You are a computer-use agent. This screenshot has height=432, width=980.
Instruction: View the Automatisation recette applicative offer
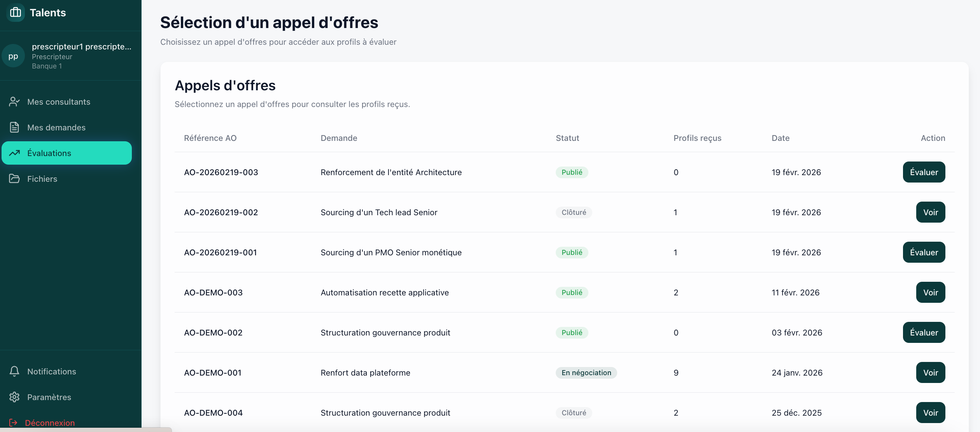[930, 293]
